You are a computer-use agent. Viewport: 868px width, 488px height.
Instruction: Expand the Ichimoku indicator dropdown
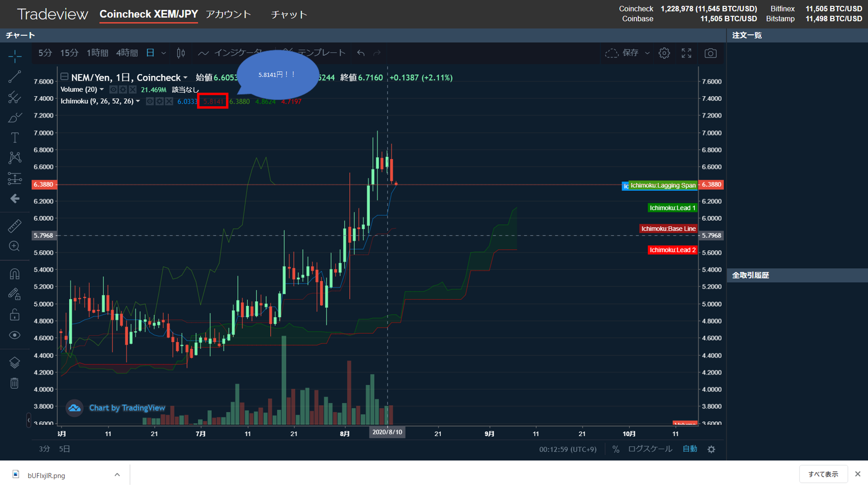click(138, 101)
